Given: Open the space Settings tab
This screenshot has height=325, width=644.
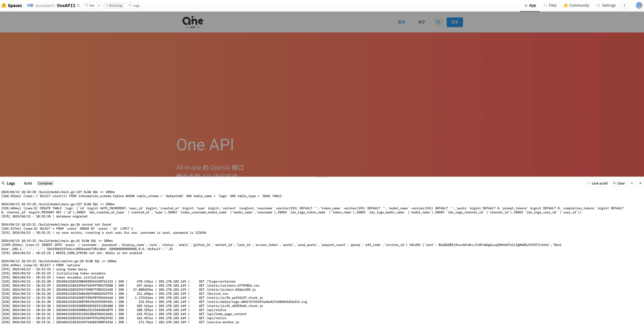Looking at the screenshot, I should (606, 5).
